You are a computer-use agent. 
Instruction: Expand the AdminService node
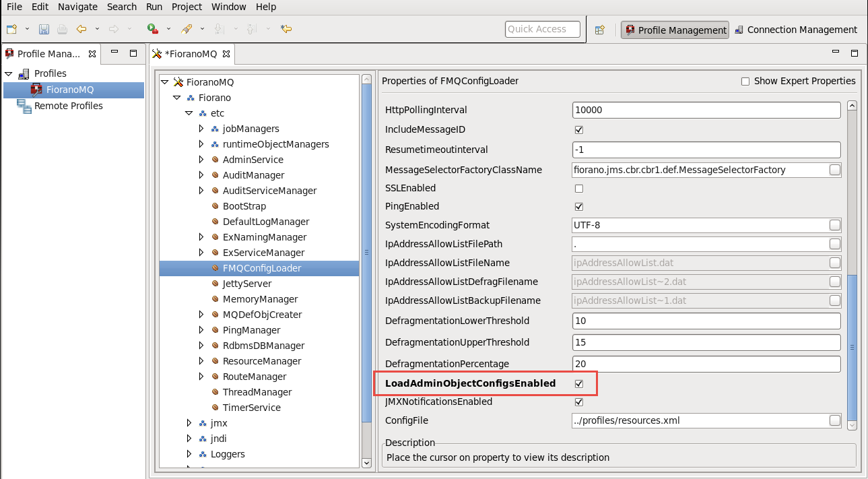pyautogui.click(x=201, y=160)
